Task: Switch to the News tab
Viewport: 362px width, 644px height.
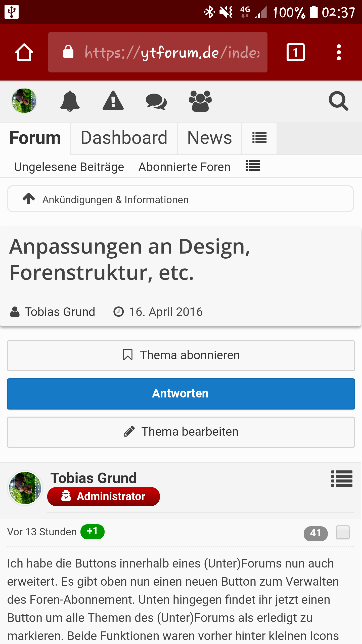Action: pos(209,138)
